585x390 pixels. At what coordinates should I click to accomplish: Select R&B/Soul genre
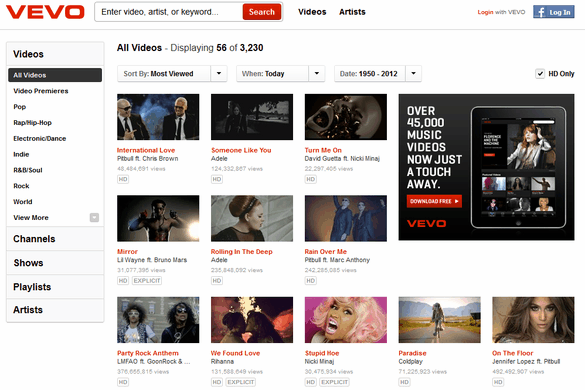[28, 170]
